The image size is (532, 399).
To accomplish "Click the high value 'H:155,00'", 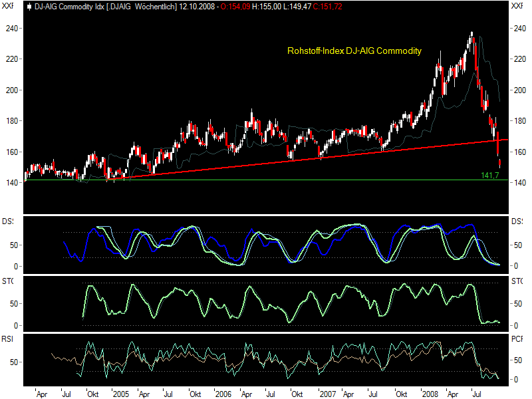I will pos(267,7).
